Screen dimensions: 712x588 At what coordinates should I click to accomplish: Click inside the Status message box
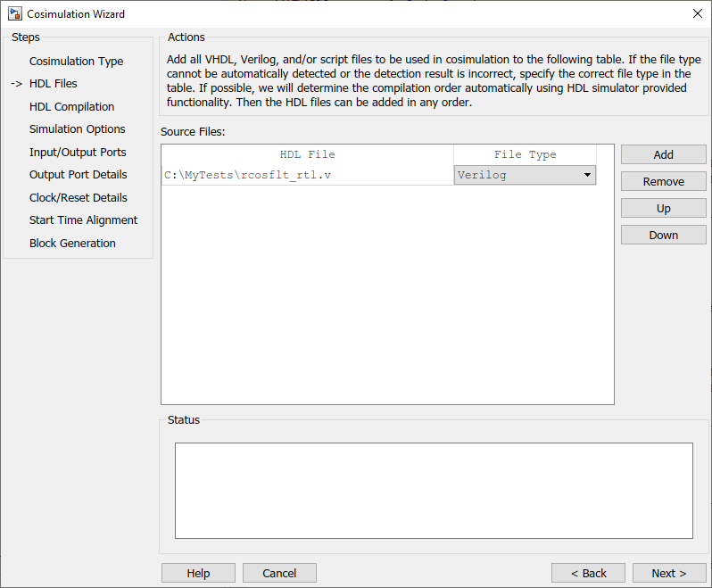[433, 490]
